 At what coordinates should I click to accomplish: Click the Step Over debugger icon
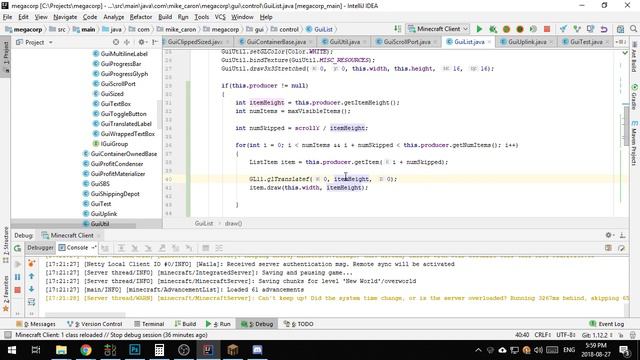(x=121, y=248)
